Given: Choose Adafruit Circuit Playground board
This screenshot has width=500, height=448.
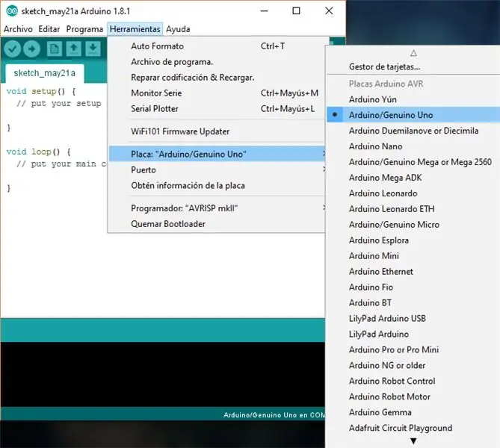Looking at the screenshot, I should click(413, 428).
